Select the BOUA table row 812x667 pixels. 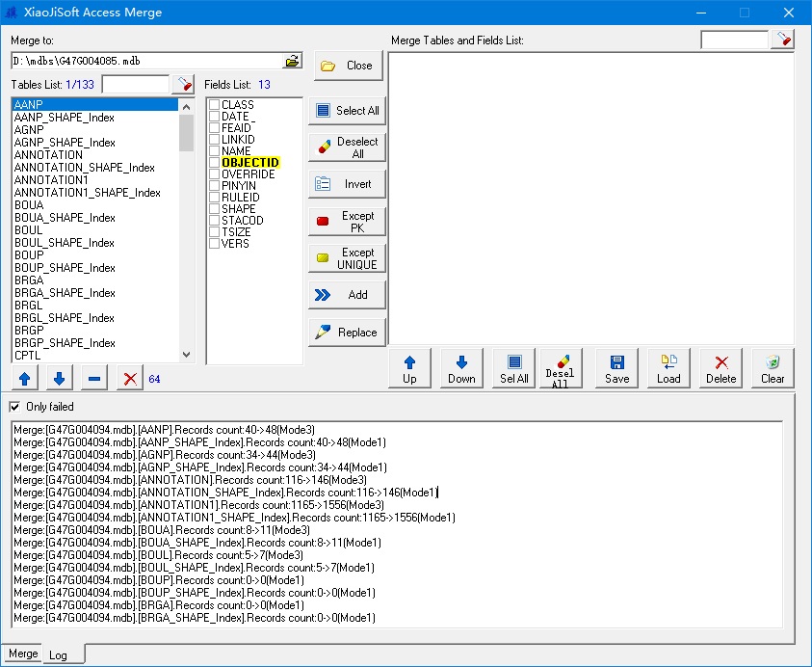(x=94, y=204)
